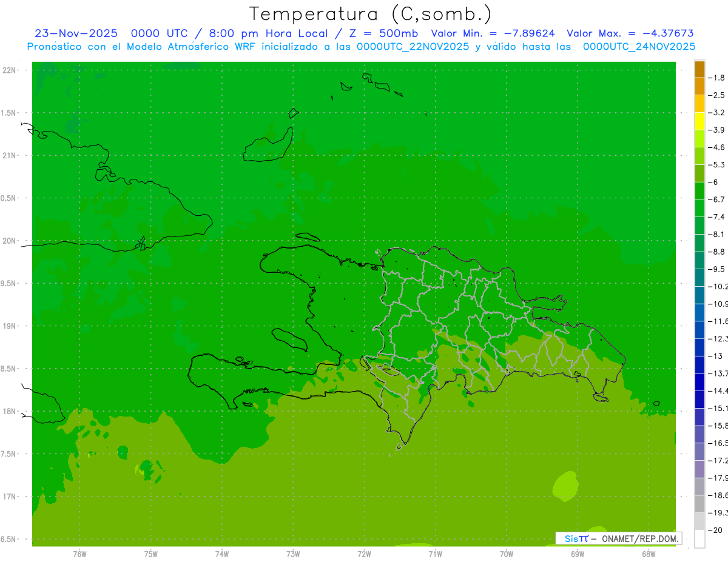Click the valid time "0000UTC_24NOV2025"
The width and height of the screenshot is (728, 562).
pyautogui.click(x=639, y=46)
